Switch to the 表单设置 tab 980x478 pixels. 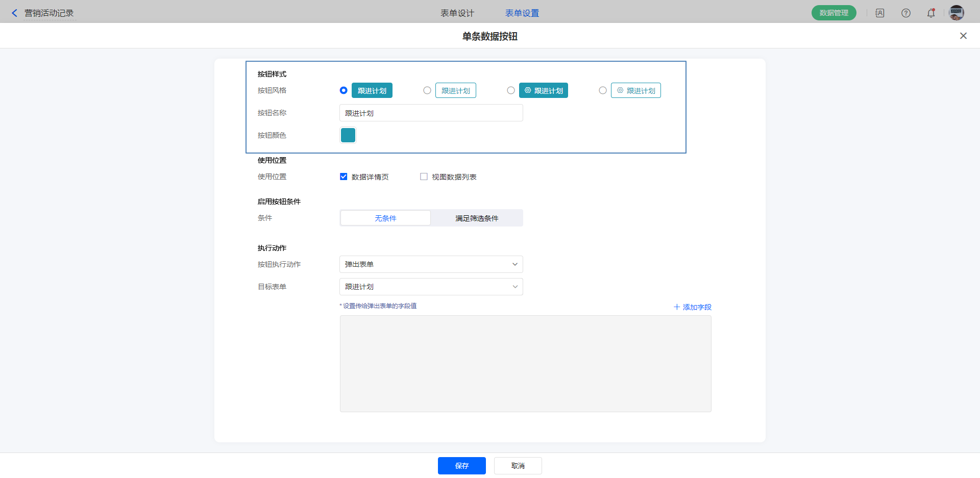pos(522,13)
